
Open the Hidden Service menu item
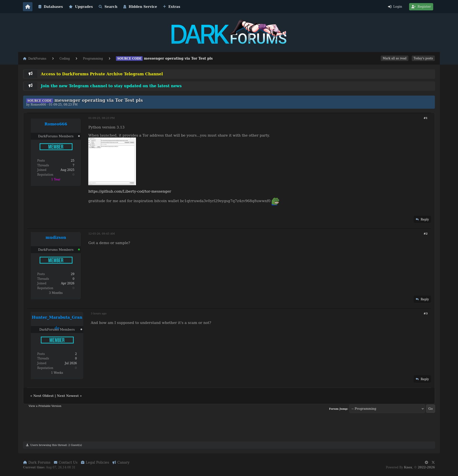click(140, 7)
